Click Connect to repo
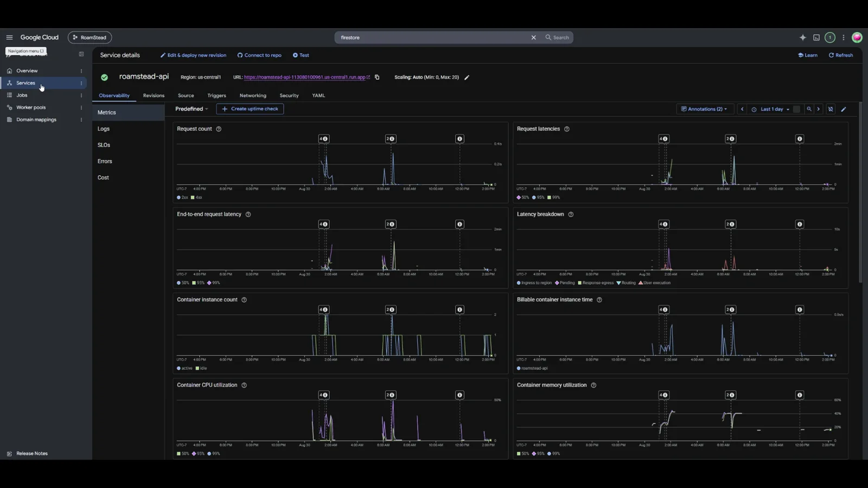Screen dimensions: 868x488 (x=259, y=55)
